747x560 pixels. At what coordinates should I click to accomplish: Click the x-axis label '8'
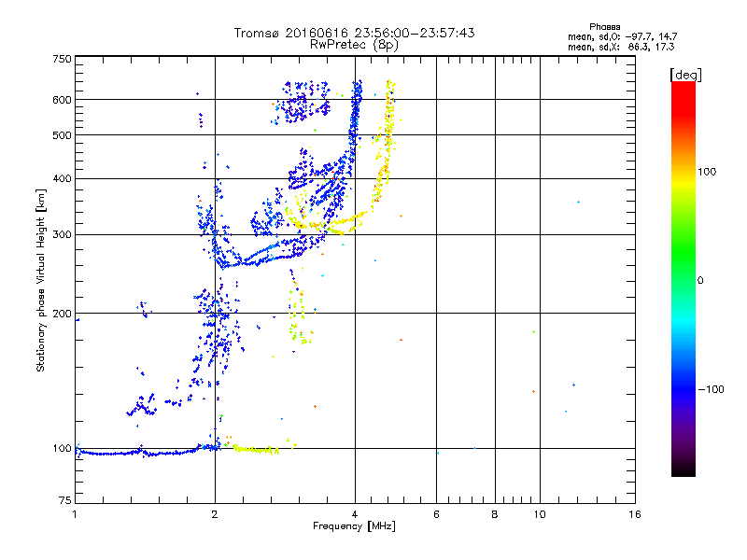(495, 514)
